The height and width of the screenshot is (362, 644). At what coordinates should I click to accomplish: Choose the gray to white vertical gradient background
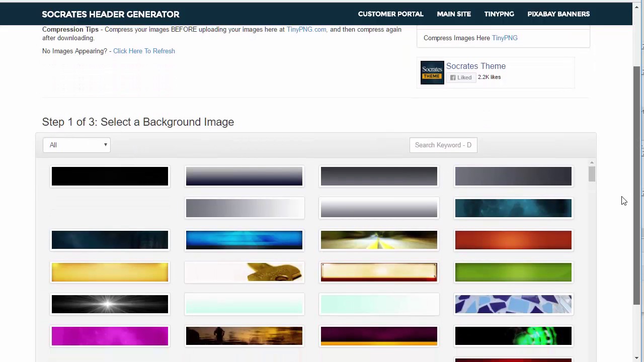click(379, 208)
